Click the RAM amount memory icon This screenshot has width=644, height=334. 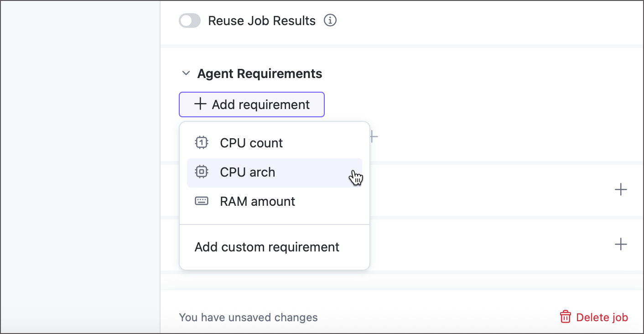pyautogui.click(x=202, y=201)
